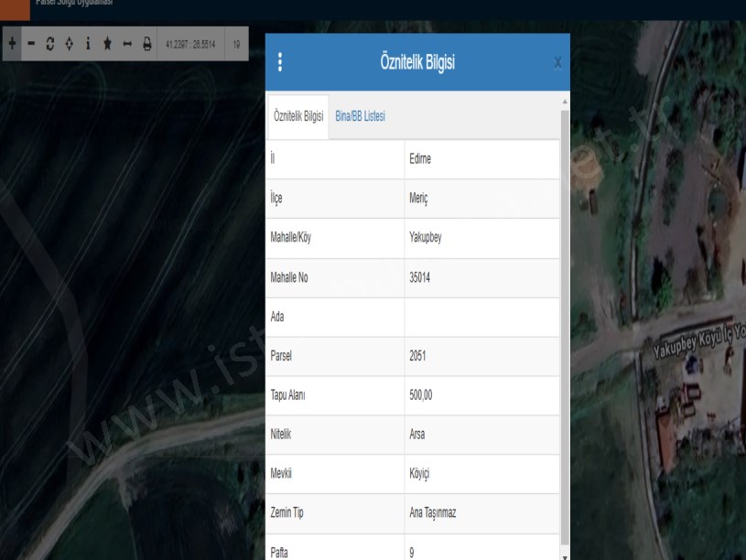746x560 pixels.
Task: Close the Öznitelik Bilgisi panel
Action: pyautogui.click(x=558, y=63)
